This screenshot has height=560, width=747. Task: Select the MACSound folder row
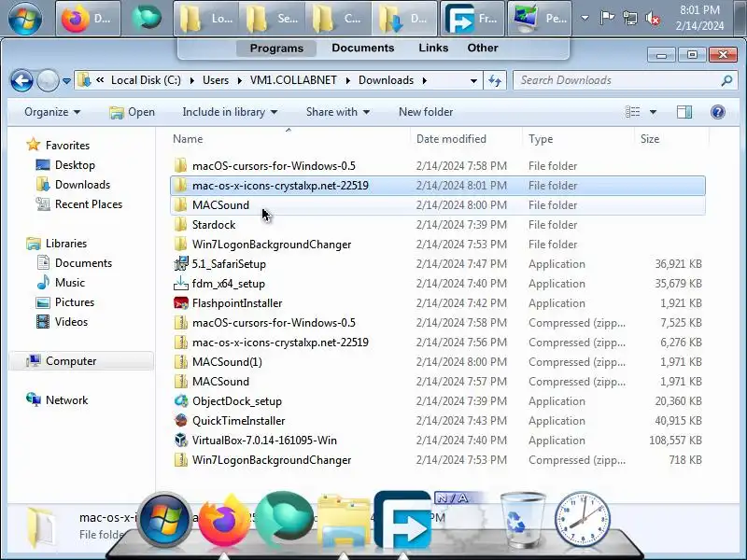pyautogui.click(x=437, y=204)
